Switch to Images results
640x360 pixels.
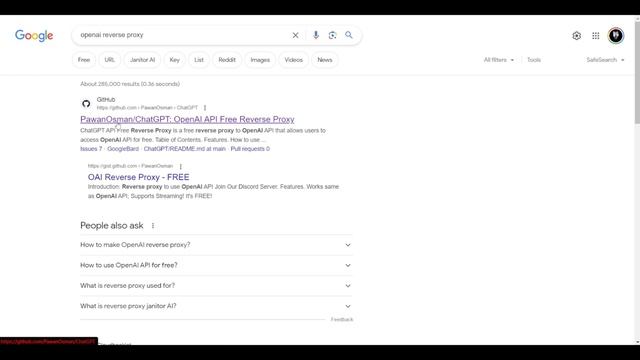pos(260,60)
